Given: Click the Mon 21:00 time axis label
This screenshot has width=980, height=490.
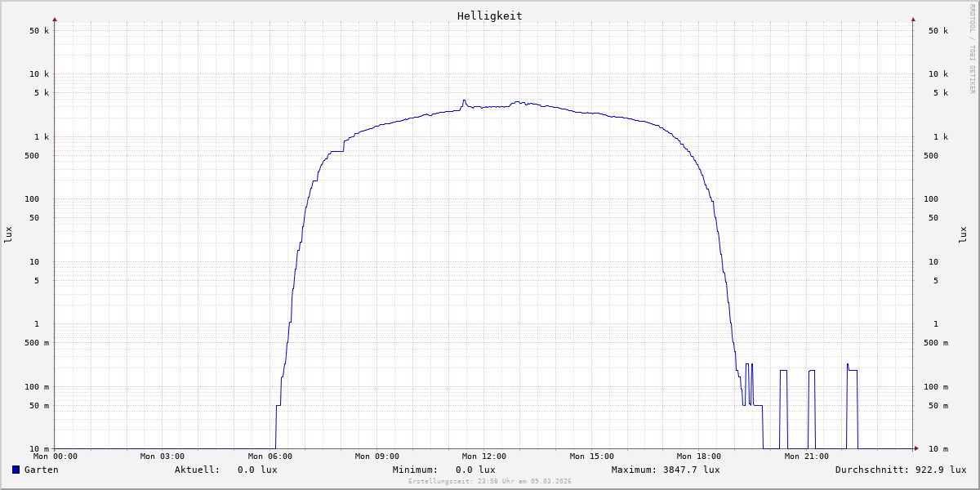Looking at the screenshot, I should [x=806, y=457].
